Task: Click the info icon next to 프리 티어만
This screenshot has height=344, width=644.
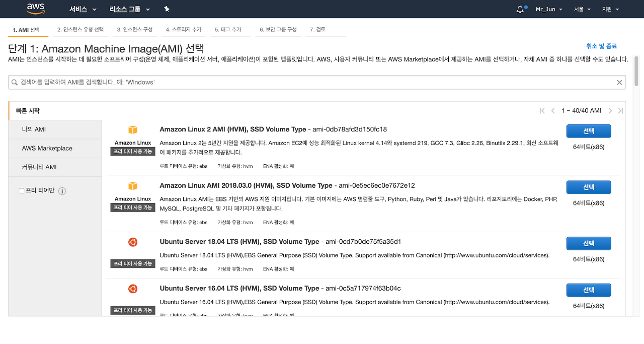Action: [62, 191]
